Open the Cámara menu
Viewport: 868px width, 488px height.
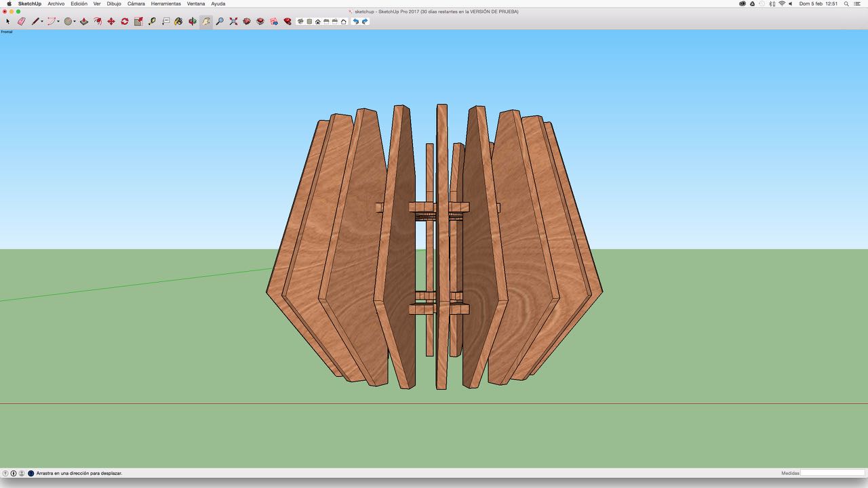click(x=136, y=3)
